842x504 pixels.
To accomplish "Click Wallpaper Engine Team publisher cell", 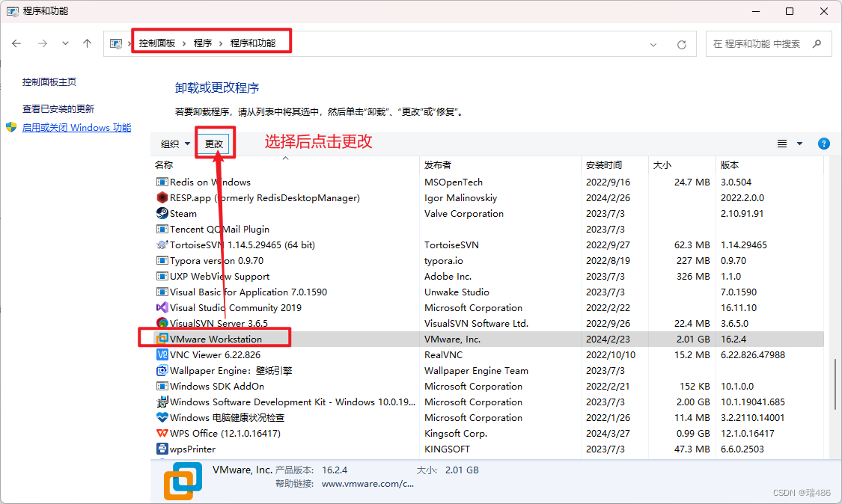I will pyautogui.click(x=476, y=370).
